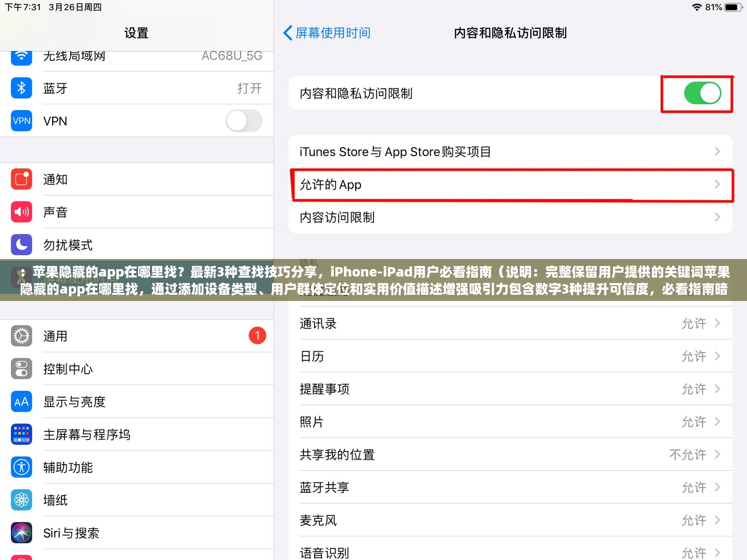The width and height of the screenshot is (747, 560).
Task: Tap the back arrow next to 屏幕使用时间
Action: [288, 33]
